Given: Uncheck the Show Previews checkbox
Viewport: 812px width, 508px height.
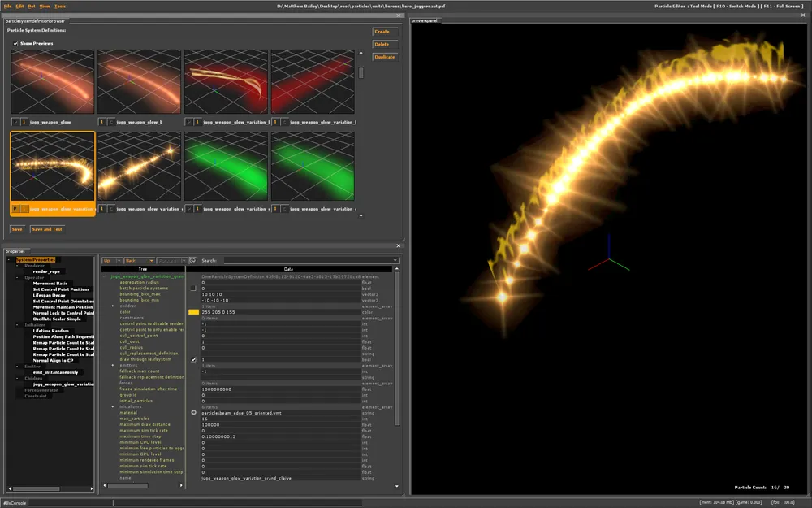Looking at the screenshot, I should (x=15, y=43).
